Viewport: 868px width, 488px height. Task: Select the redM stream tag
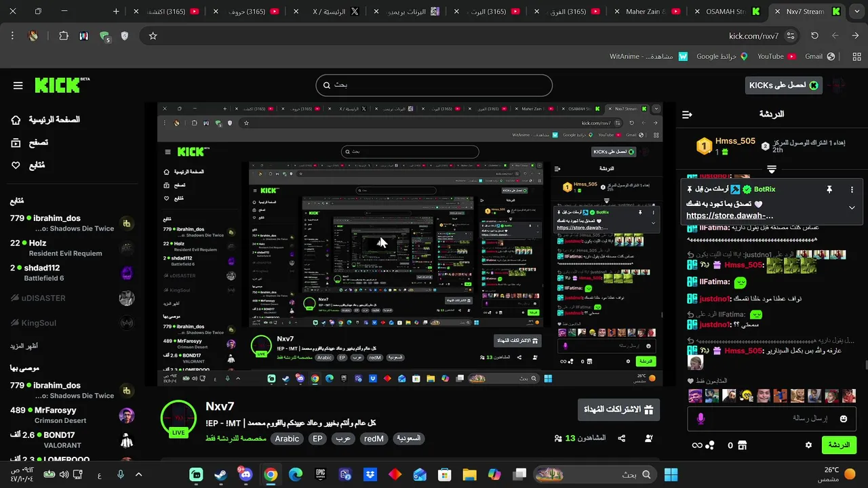click(x=374, y=439)
